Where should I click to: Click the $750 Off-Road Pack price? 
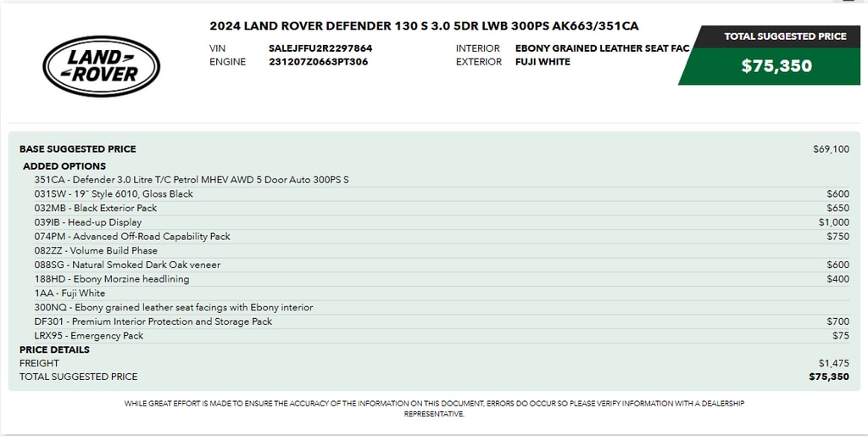(837, 237)
